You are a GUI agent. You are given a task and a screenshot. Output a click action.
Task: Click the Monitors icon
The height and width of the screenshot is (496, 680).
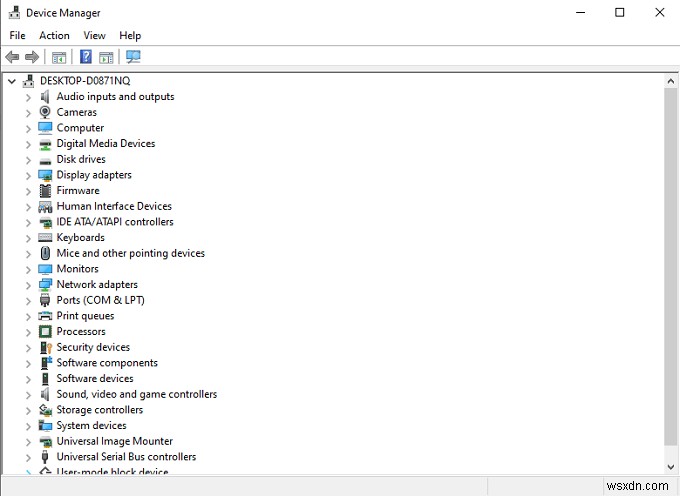(45, 269)
